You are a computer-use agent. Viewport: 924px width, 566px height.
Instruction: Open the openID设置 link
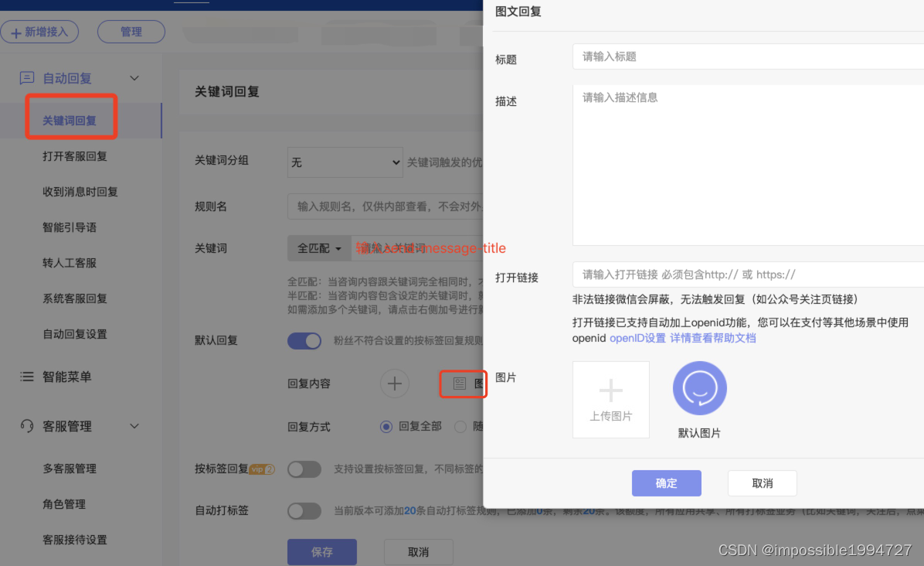pyautogui.click(x=637, y=339)
